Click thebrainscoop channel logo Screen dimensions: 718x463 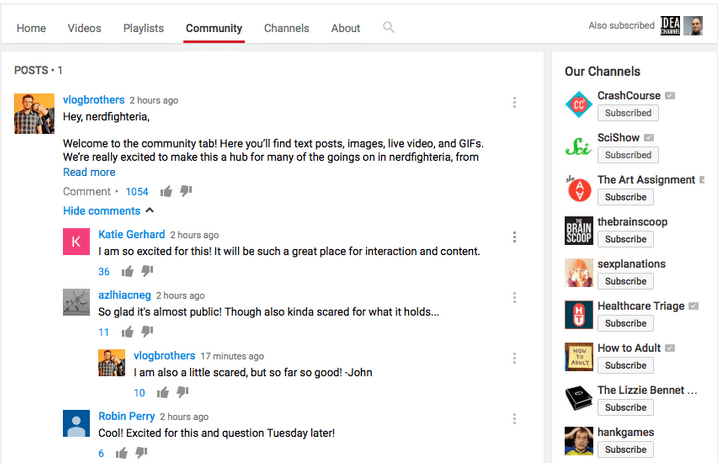pos(579,231)
